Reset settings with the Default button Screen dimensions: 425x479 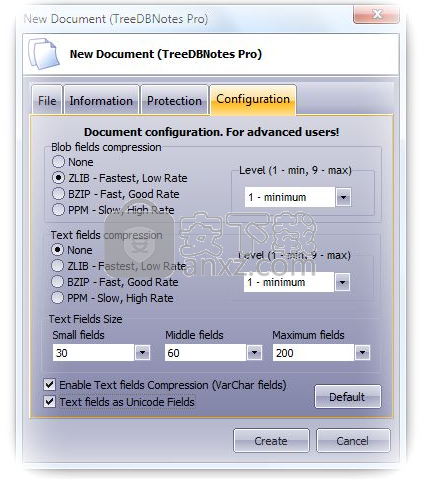(347, 397)
